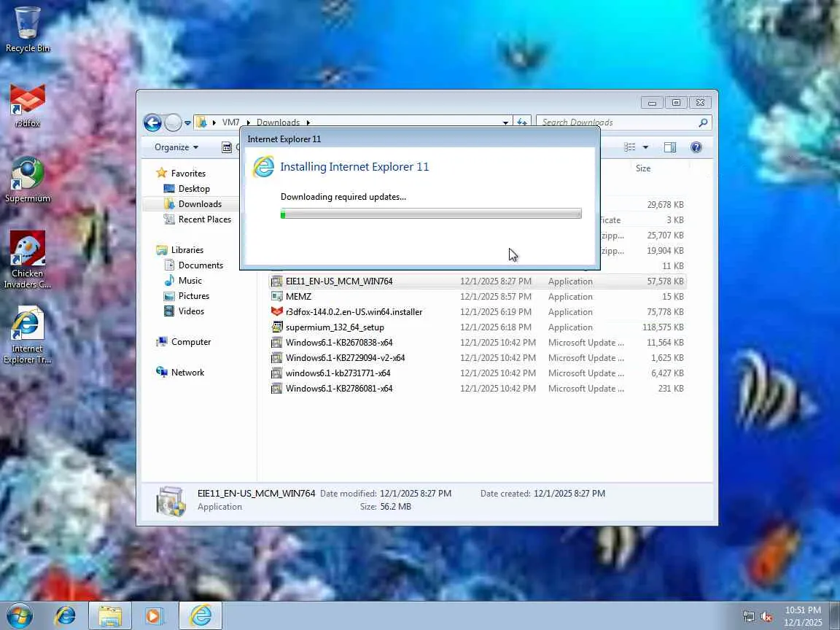The height and width of the screenshot is (630, 840).
Task: Open the Recycle Bin desktop icon
Action: tap(27, 29)
